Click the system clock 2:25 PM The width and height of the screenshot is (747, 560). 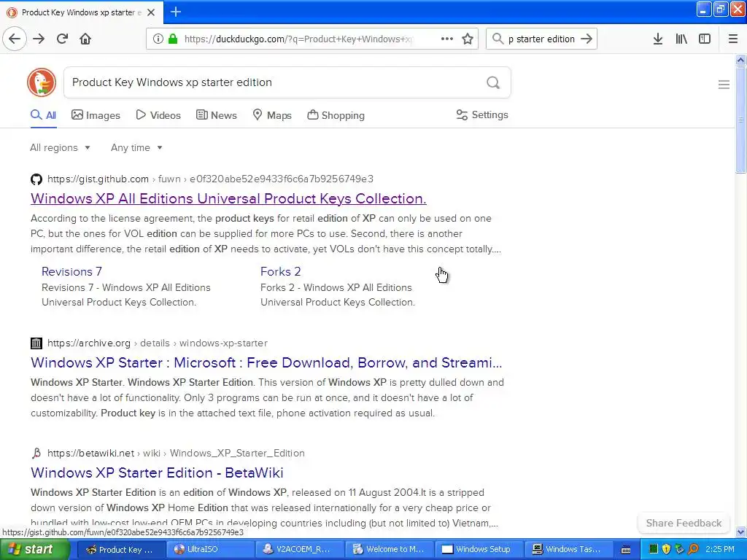click(720, 549)
